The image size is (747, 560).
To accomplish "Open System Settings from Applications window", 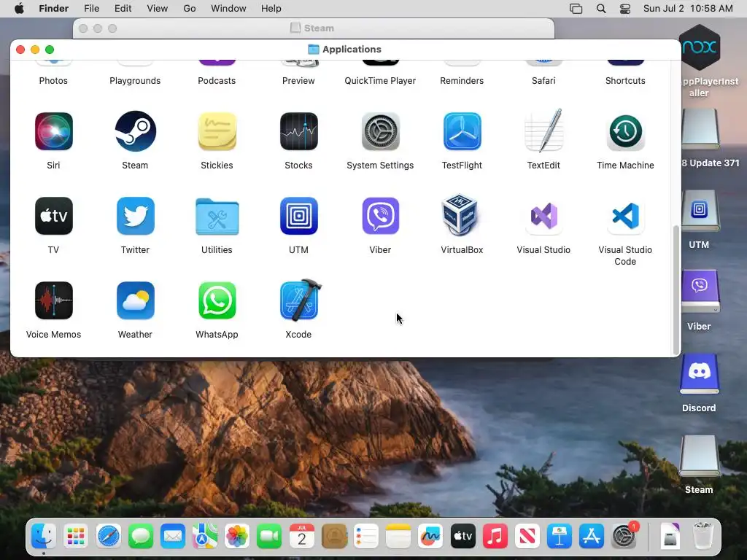I will [x=380, y=131].
